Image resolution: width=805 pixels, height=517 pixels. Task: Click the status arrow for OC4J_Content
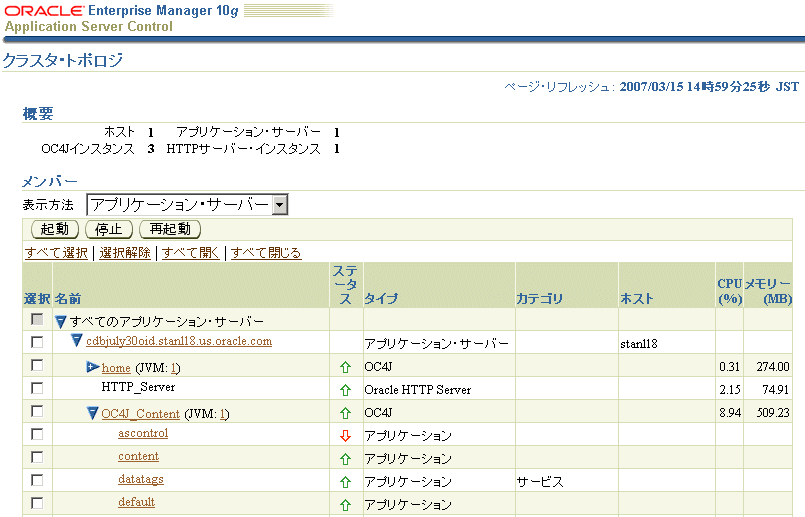(345, 413)
